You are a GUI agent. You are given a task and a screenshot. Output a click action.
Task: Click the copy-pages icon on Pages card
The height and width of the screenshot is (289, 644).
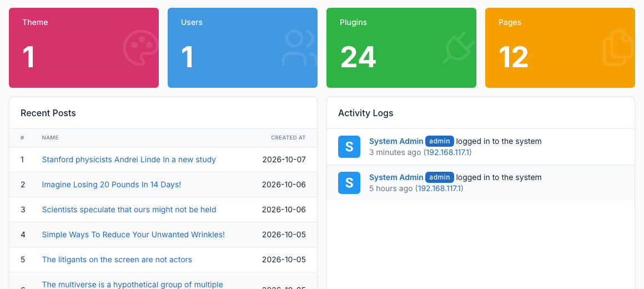pos(618,48)
